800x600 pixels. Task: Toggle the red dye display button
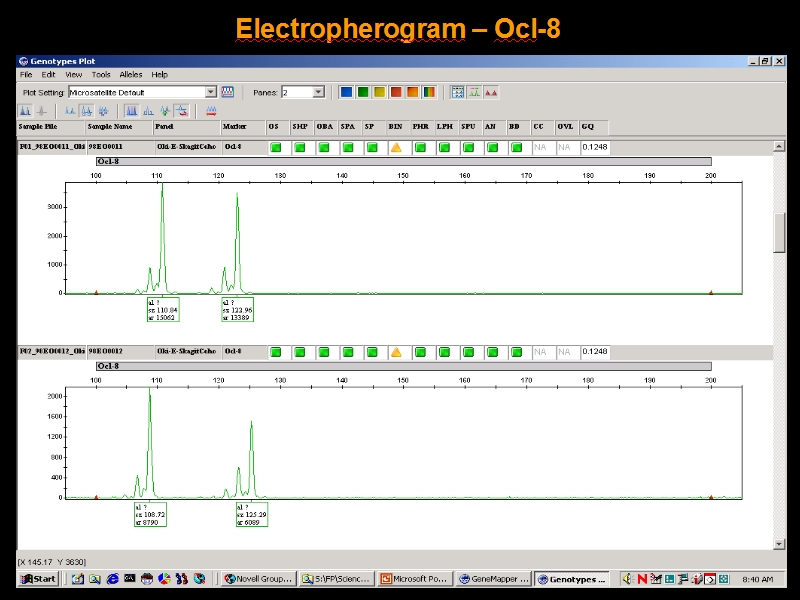pyautogui.click(x=395, y=92)
